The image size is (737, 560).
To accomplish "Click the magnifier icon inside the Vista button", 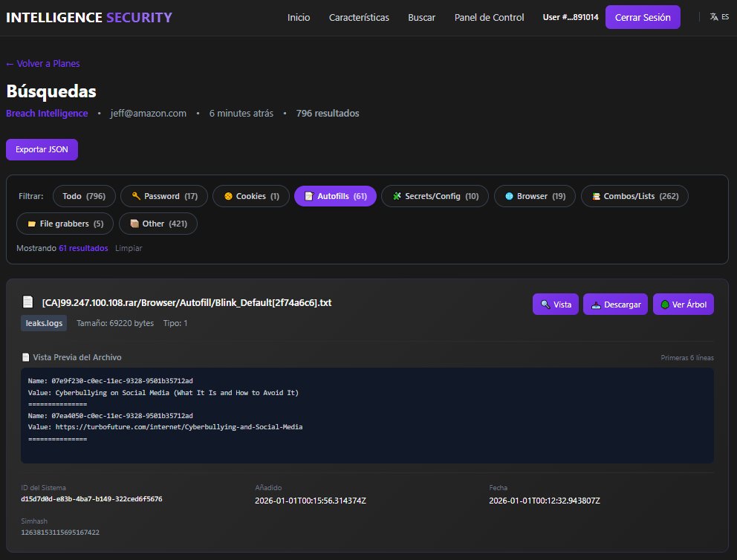I will coord(545,304).
